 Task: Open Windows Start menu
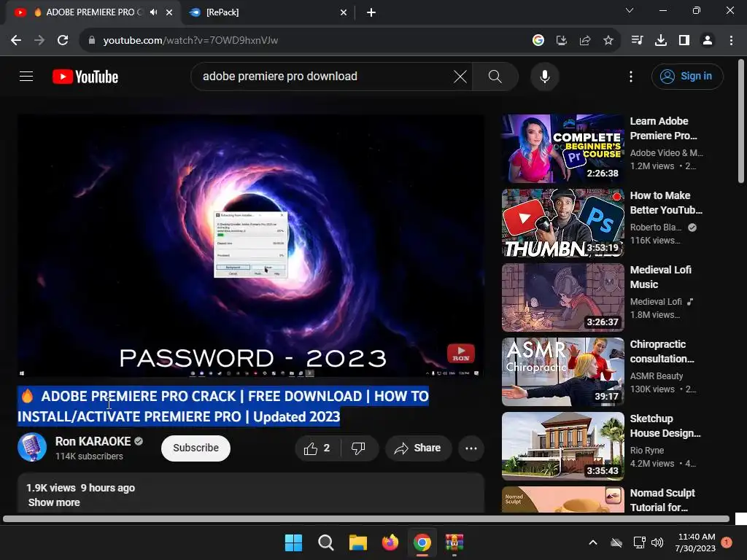tap(293, 542)
